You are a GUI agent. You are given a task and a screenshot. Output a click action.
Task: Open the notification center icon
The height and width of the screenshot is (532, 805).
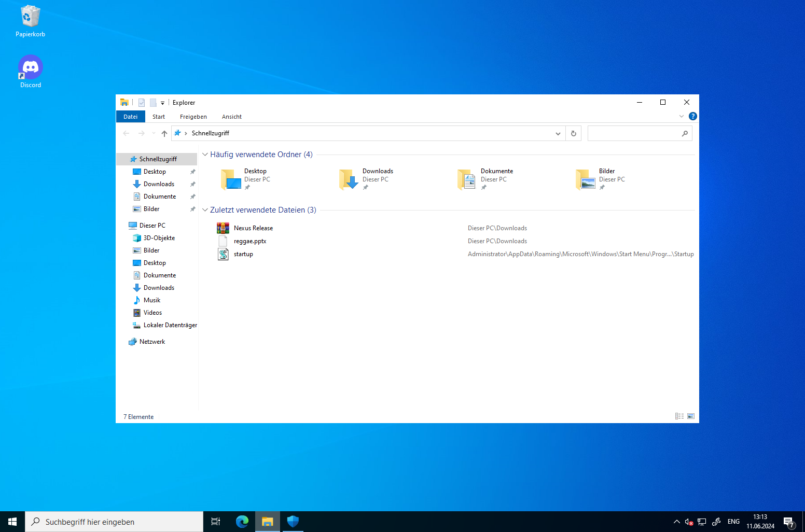789,522
